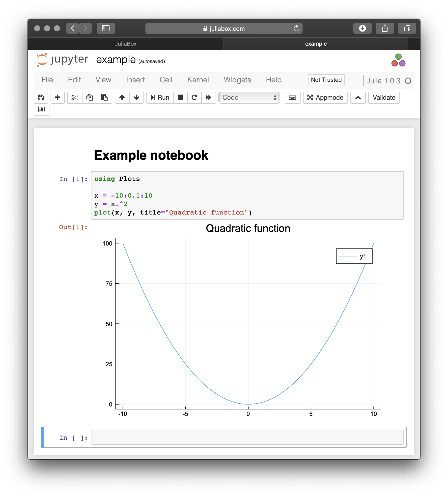Click the empty input cell
This screenshot has width=448, height=496.
pos(247,437)
